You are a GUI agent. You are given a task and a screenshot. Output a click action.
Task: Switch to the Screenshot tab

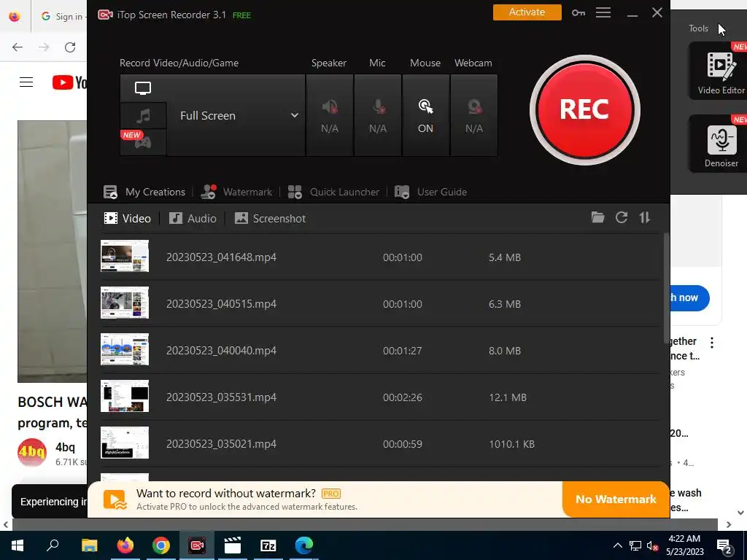[x=270, y=219]
